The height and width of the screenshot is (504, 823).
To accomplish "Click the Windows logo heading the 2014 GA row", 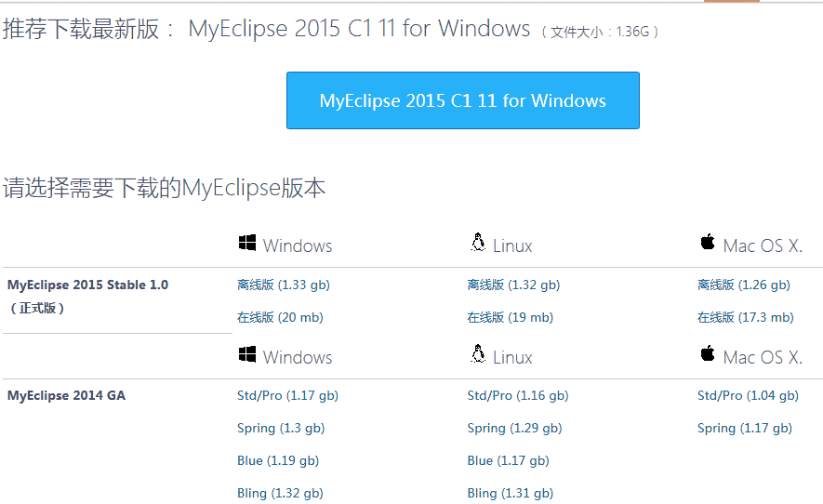I will point(247,355).
